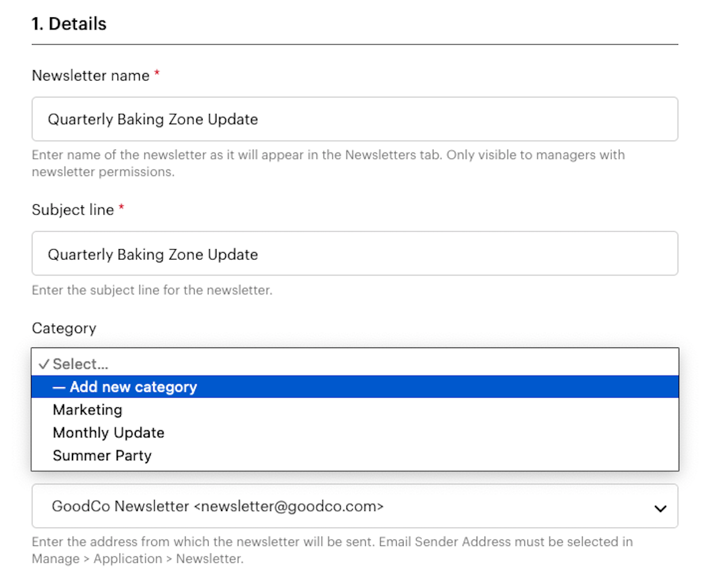The image size is (708, 588).
Task: Select the placeholder Select... option text
Action: click(81, 364)
